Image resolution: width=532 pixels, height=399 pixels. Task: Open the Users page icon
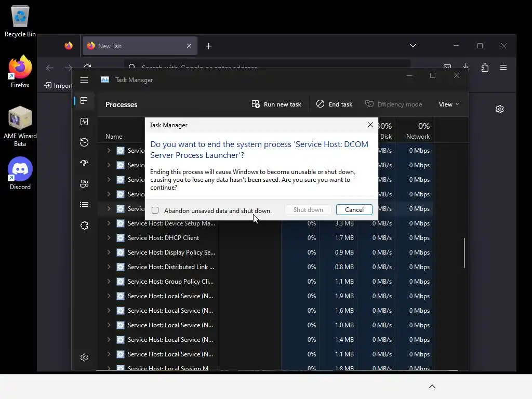[x=84, y=184]
